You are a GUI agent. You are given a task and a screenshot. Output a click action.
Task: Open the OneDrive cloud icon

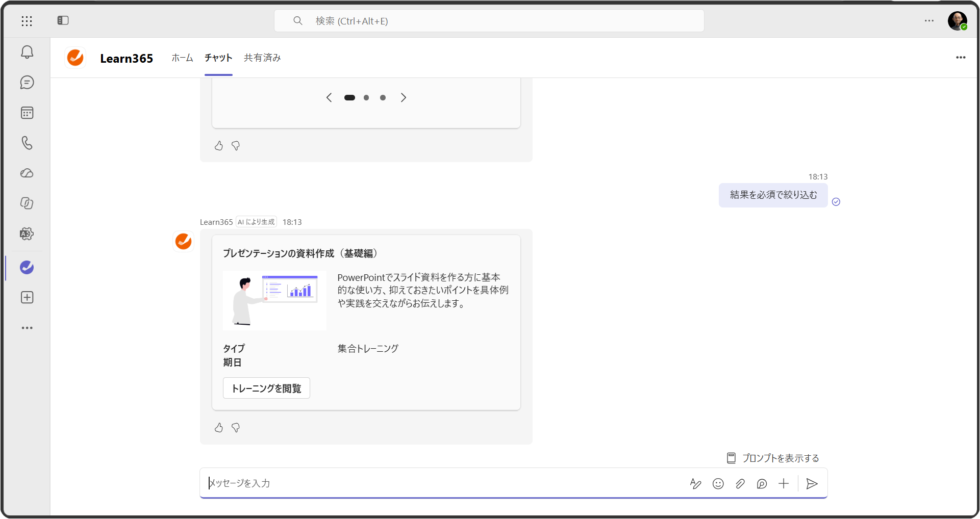27,173
